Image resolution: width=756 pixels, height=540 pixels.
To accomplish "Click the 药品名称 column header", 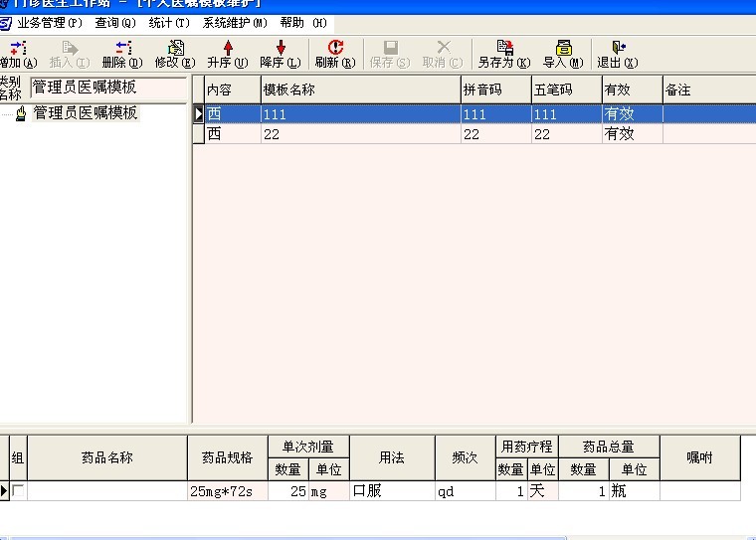I will [107, 457].
